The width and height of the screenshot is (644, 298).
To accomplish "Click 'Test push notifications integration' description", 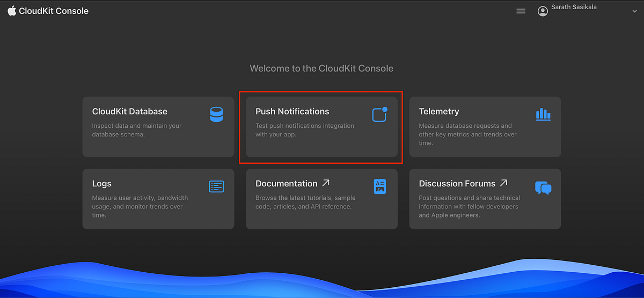I will click(305, 130).
